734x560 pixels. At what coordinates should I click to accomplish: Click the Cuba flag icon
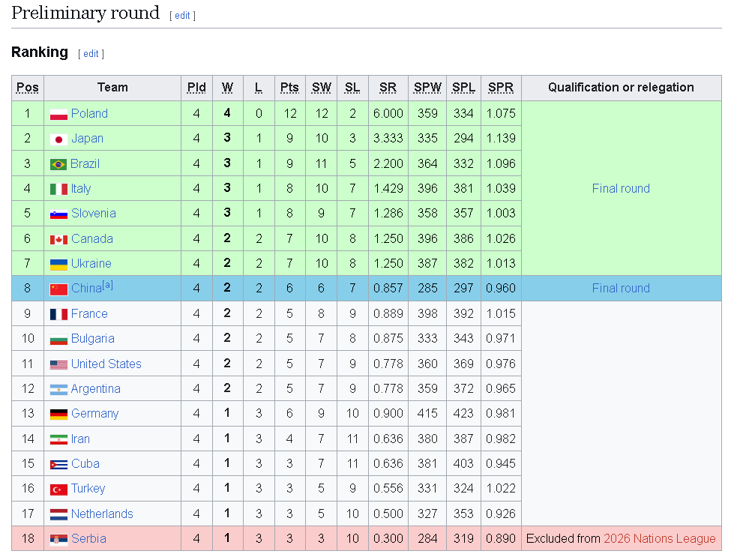(x=58, y=465)
